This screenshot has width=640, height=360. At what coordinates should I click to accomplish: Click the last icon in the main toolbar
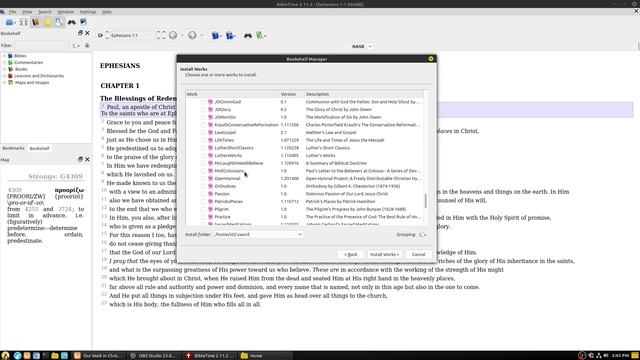[83, 22]
